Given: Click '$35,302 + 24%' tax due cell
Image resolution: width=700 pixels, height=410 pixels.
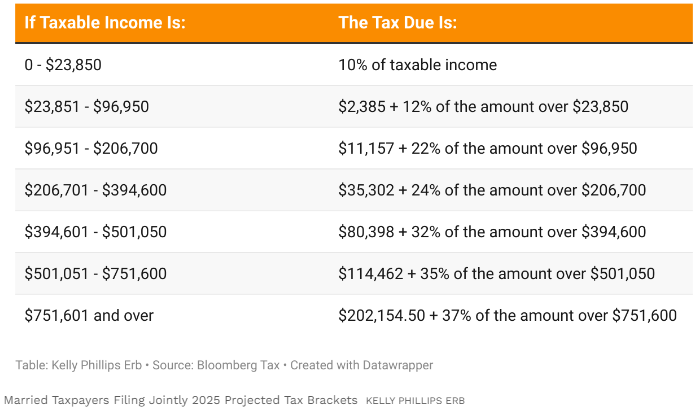Looking at the screenshot, I should 492,190.
